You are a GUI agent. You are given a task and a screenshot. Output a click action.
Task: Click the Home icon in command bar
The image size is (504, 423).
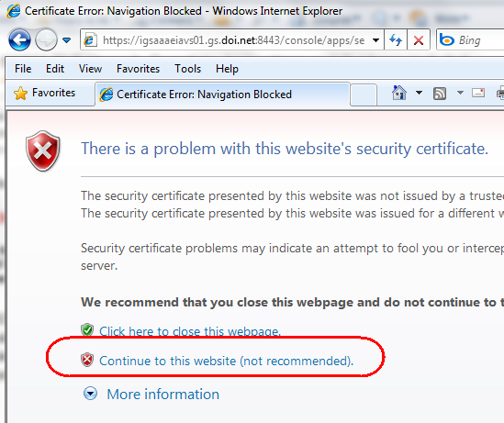click(399, 93)
